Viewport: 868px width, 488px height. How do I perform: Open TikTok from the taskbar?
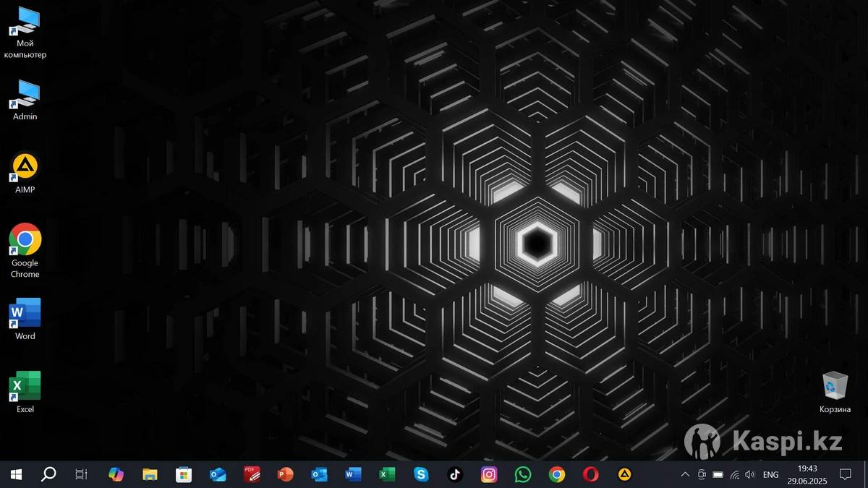[x=455, y=474]
